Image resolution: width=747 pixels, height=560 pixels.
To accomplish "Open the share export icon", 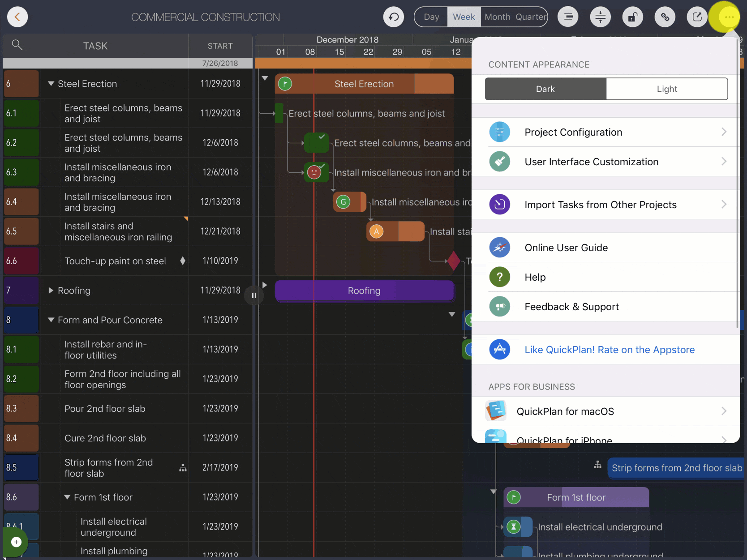I will pyautogui.click(x=697, y=17).
